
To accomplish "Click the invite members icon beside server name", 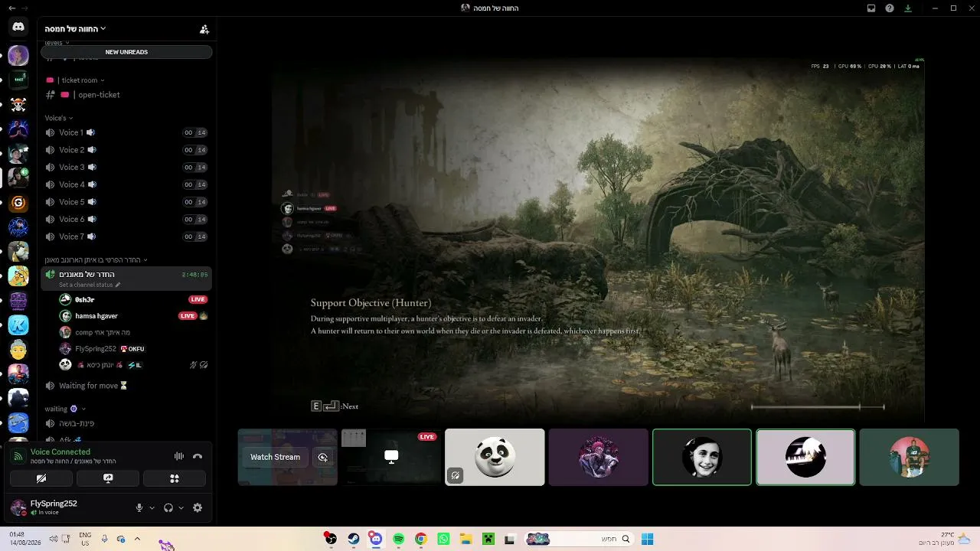I will click(204, 29).
